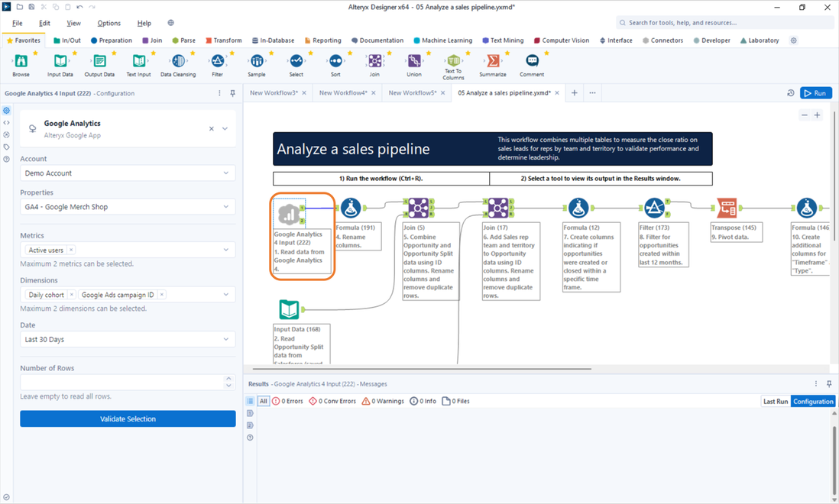Zoom out the canvas with minus button
This screenshot has width=839, height=504.
804,115
